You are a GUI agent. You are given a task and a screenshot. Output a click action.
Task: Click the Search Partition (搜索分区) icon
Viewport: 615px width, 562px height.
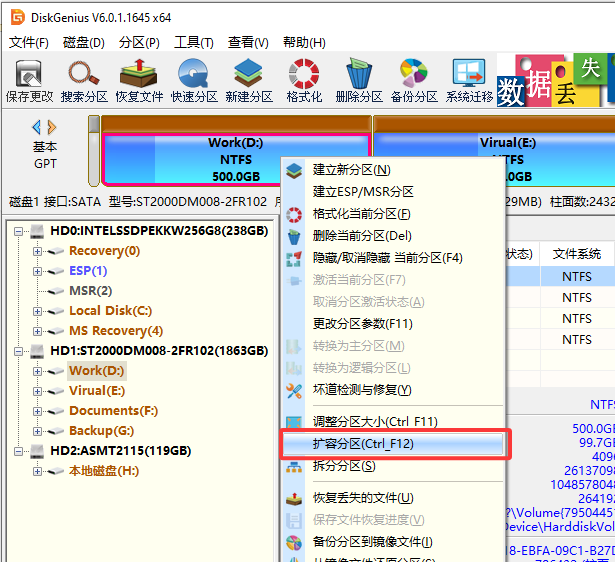pyautogui.click(x=84, y=80)
